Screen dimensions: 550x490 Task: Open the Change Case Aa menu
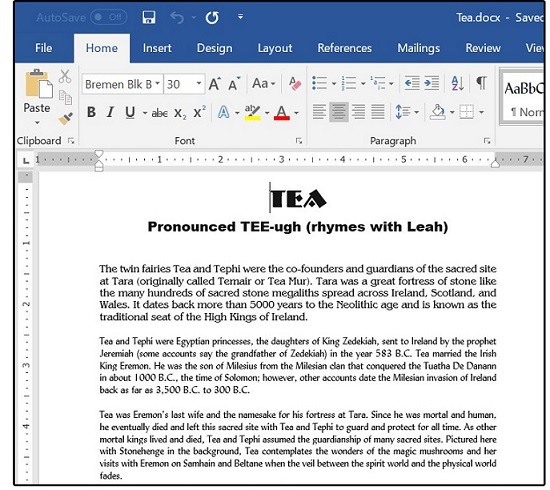coord(263,83)
